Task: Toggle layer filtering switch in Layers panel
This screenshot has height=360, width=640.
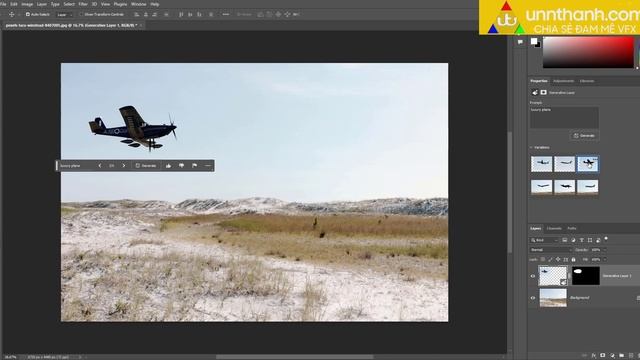Action: [606, 239]
